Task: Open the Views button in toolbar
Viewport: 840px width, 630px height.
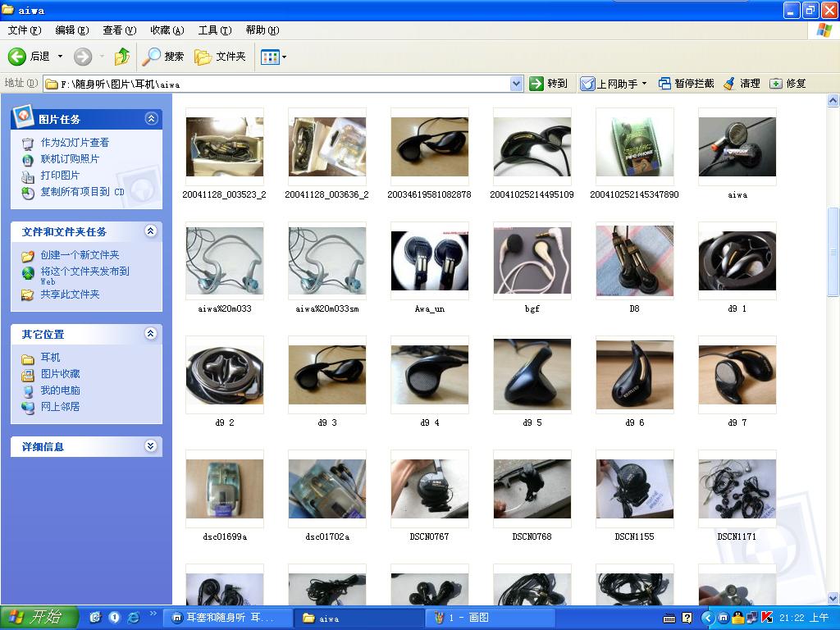Action: (269, 57)
